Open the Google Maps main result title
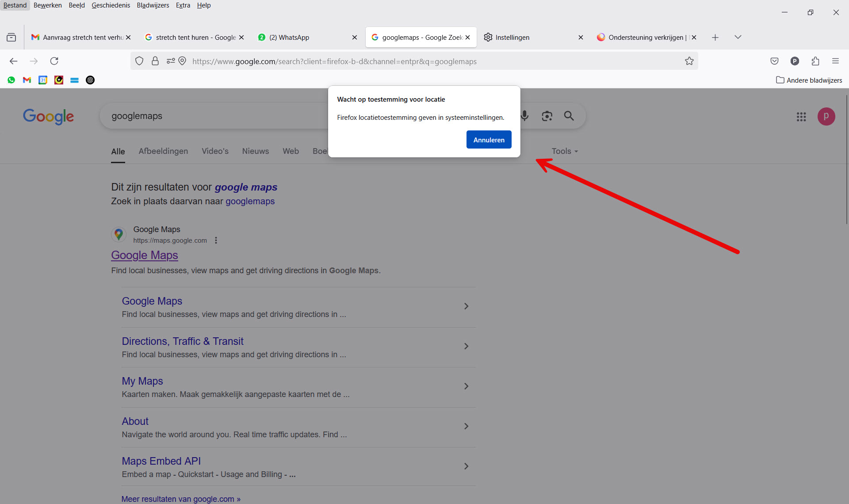 (x=145, y=255)
